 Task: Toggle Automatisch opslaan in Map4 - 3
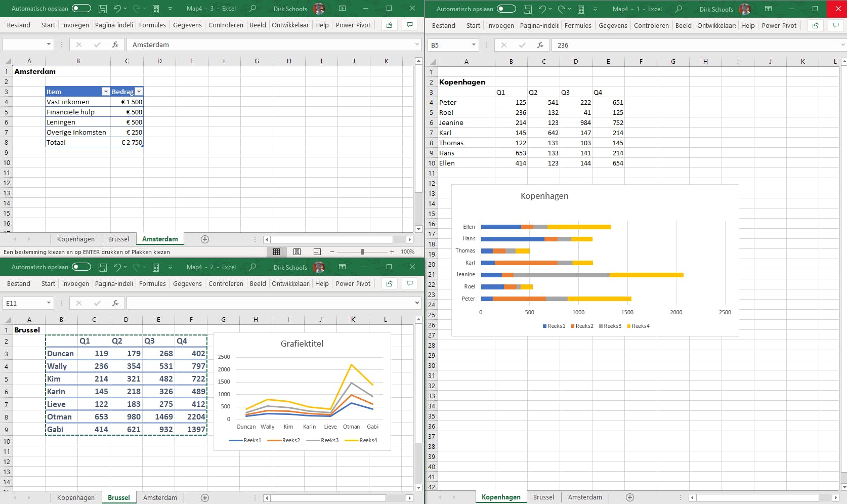pos(81,9)
